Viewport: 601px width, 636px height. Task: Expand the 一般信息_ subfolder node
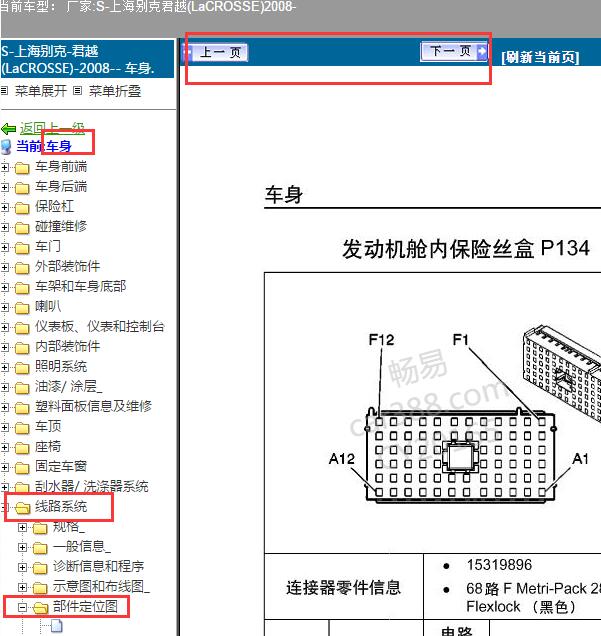click(23, 547)
